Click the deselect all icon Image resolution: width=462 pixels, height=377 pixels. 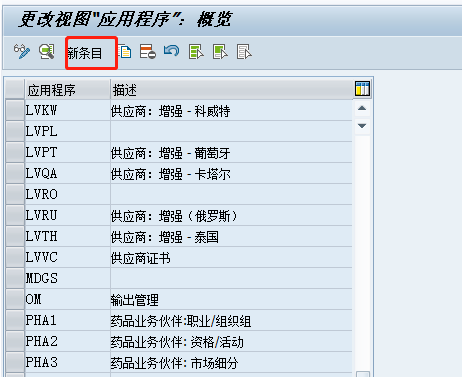(244, 52)
